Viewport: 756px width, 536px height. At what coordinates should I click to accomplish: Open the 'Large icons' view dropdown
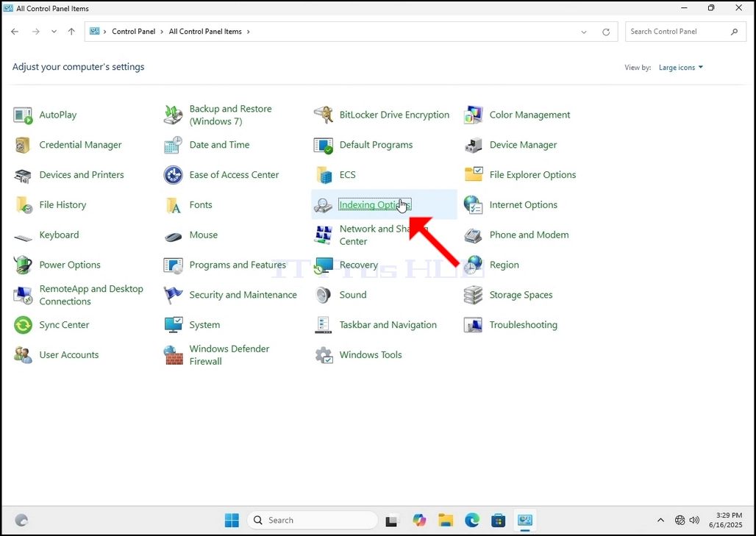(x=681, y=68)
